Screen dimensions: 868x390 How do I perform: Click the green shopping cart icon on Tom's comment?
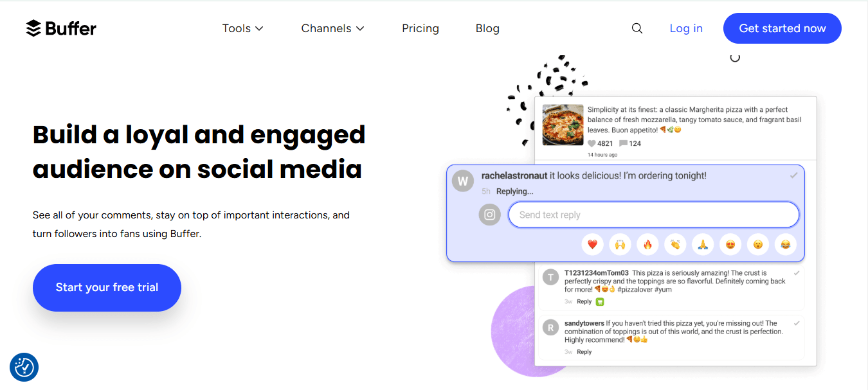[x=601, y=301]
